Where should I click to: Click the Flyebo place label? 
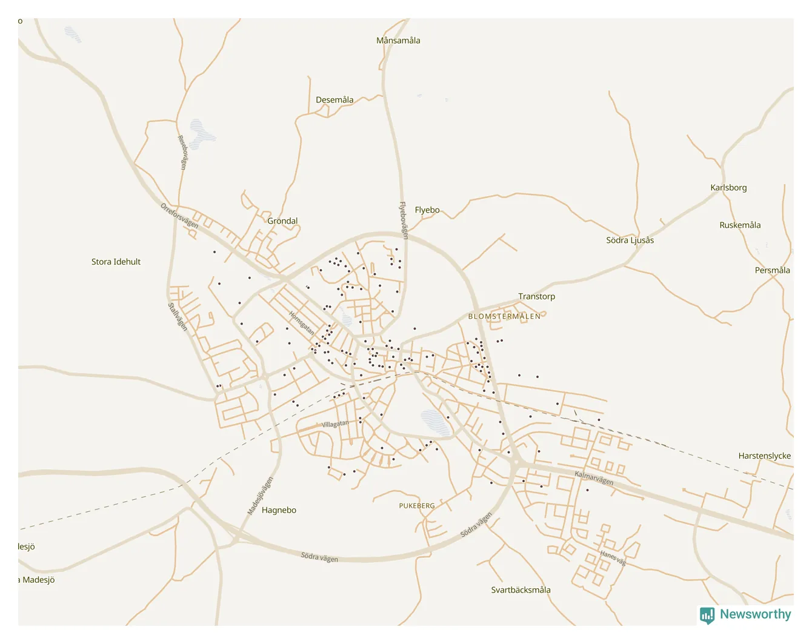[x=427, y=210]
